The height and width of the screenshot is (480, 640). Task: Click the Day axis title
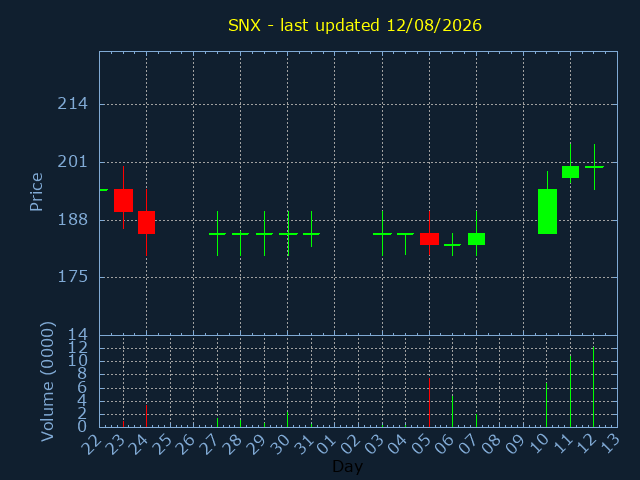347,466
